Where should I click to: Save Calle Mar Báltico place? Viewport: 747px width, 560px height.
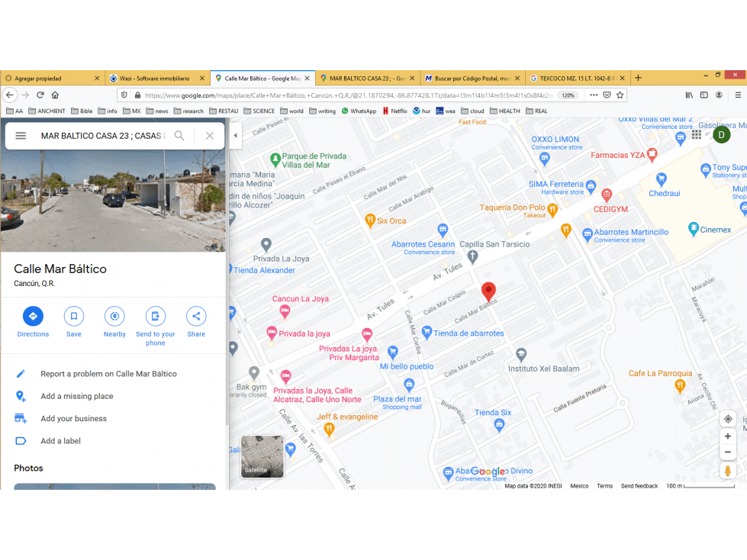point(74,316)
